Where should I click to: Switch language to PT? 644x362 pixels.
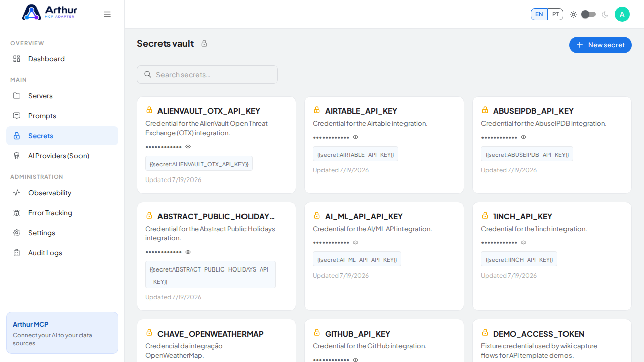555,14
